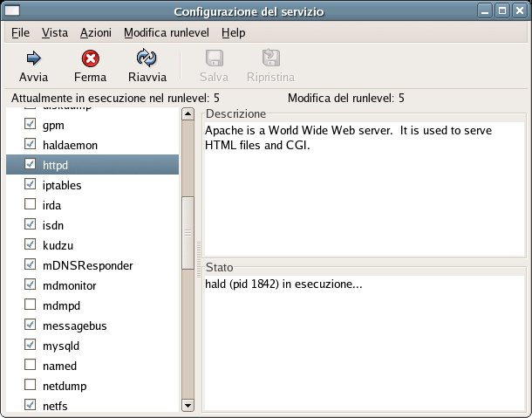Viewport: 532px width, 418px height.
Task: Click the service list scrollbar thumb
Action: coord(188,233)
